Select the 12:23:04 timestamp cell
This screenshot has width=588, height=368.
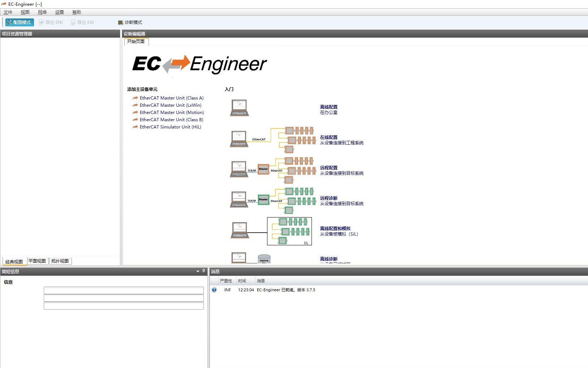pos(246,290)
